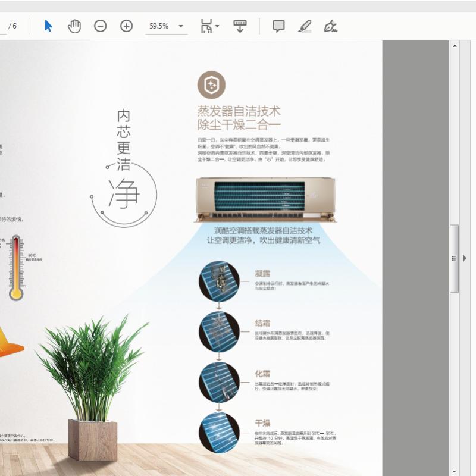Add a comment with the sticky note tool

click(x=278, y=26)
